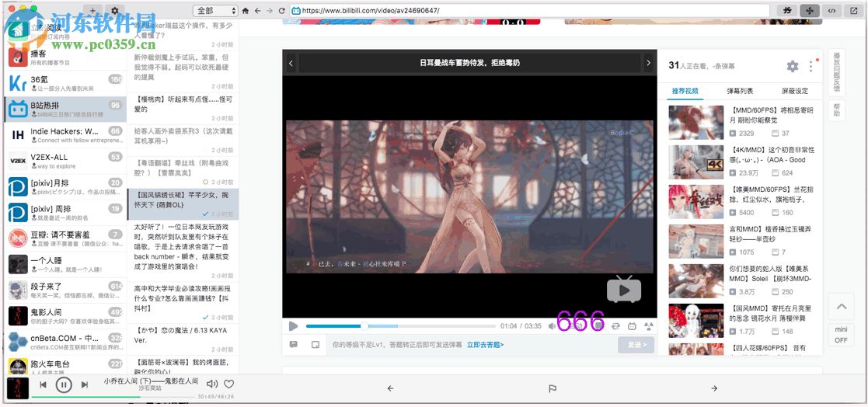Open 段子来了 feed
The width and height of the screenshot is (868, 407).
(x=65, y=290)
